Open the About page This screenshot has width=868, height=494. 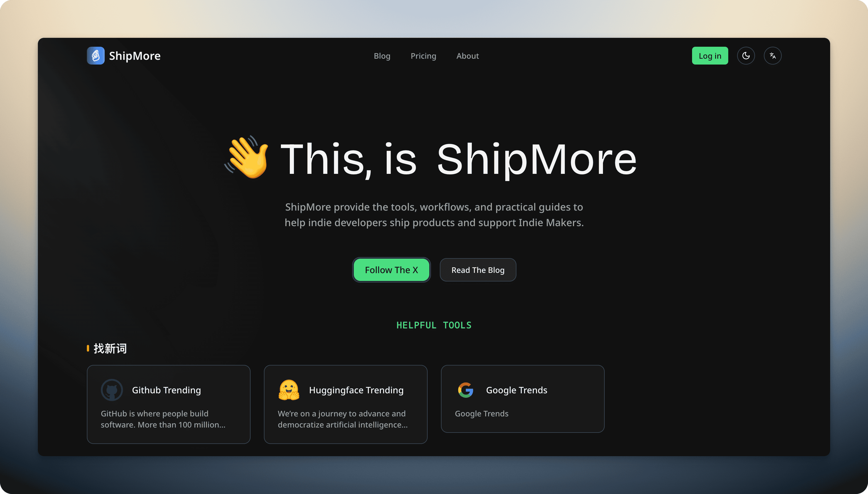click(x=467, y=56)
